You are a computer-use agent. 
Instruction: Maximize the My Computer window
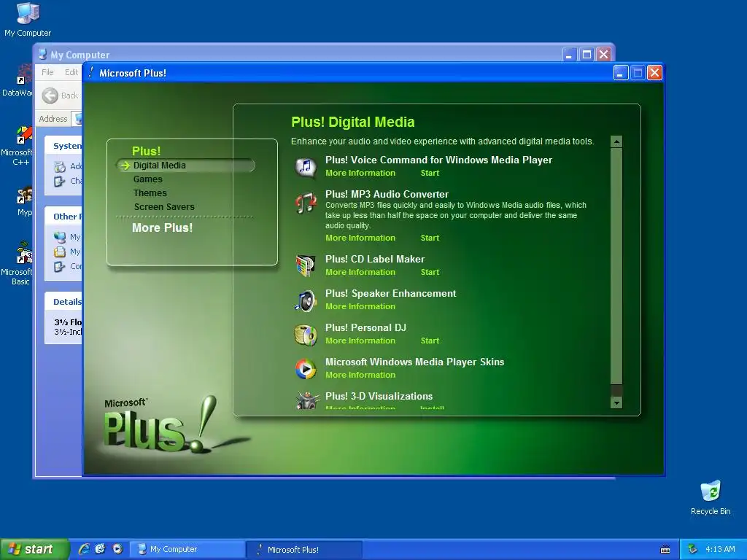(587, 54)
